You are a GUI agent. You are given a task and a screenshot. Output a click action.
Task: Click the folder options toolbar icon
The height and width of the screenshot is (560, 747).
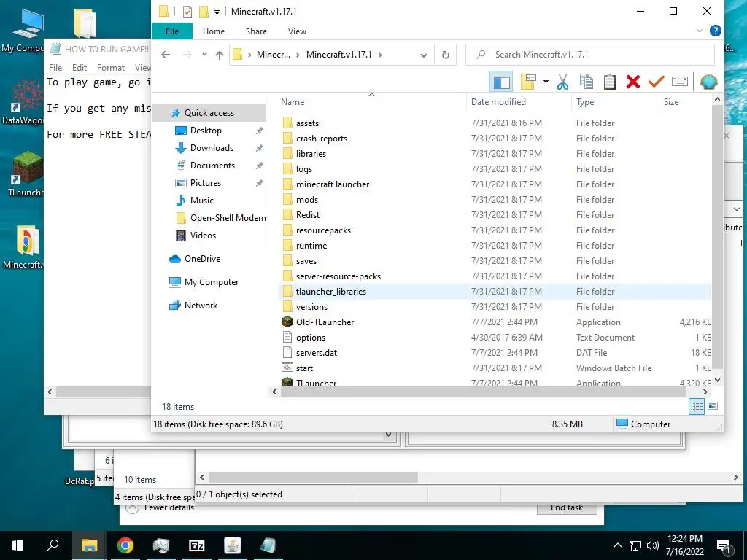click(x=528, y=82)
